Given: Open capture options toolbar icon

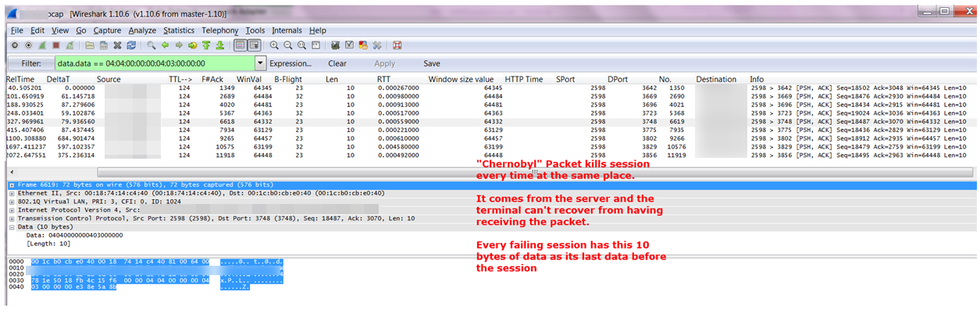Looking at the screenshot, I should coord(28,45).
